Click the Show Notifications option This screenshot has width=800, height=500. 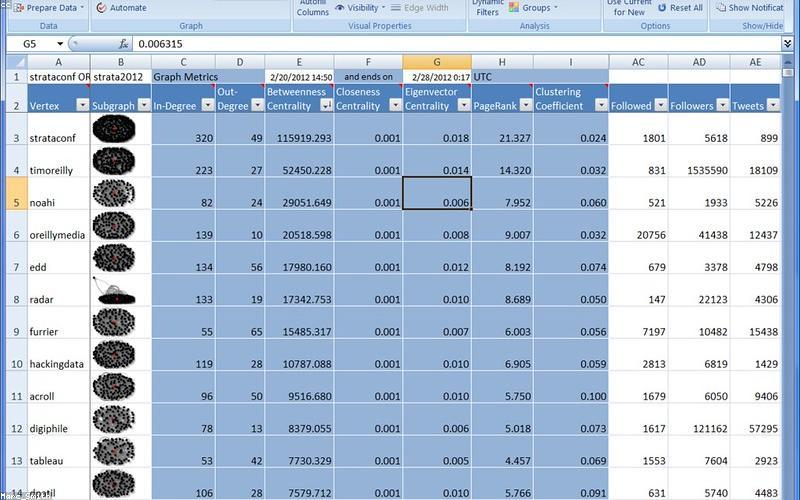(749, 8)
